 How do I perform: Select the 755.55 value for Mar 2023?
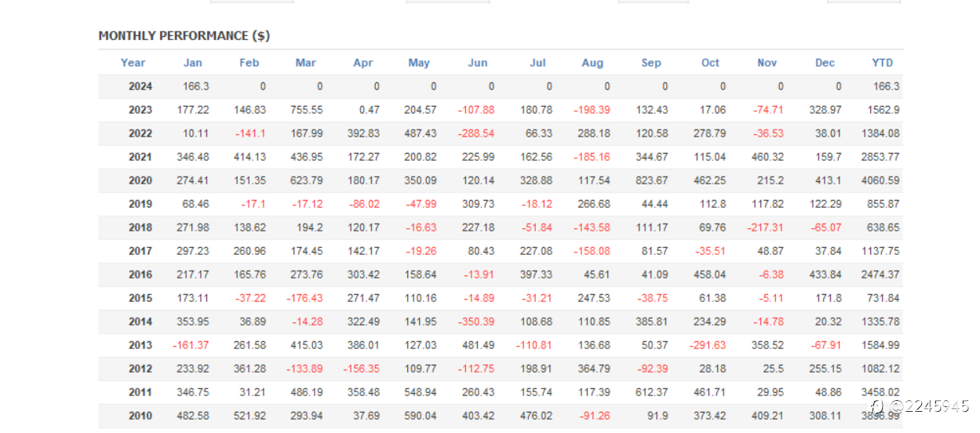pos(306,110)
